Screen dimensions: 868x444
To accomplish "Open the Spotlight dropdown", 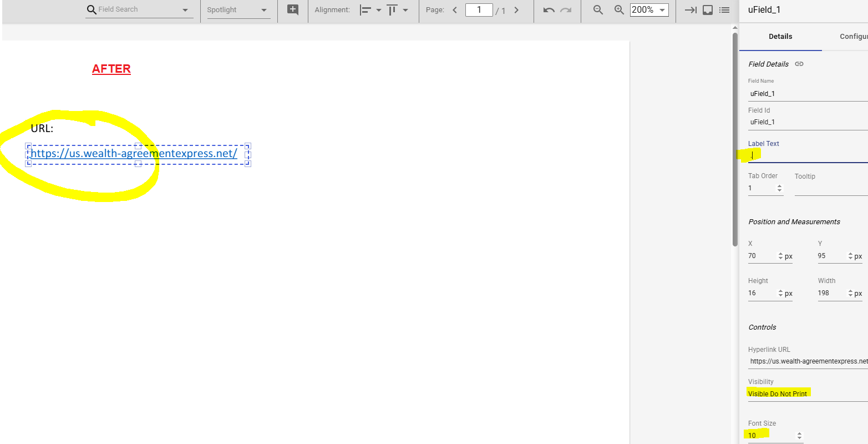I will click(x=238, y=10).
